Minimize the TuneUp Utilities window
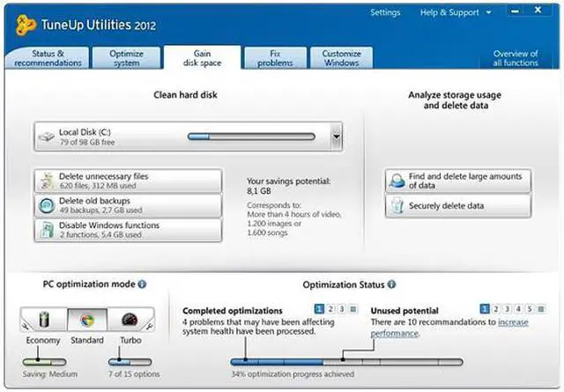Image resolution: width=564 pixels, height=392 pixels. click(515, 11)
